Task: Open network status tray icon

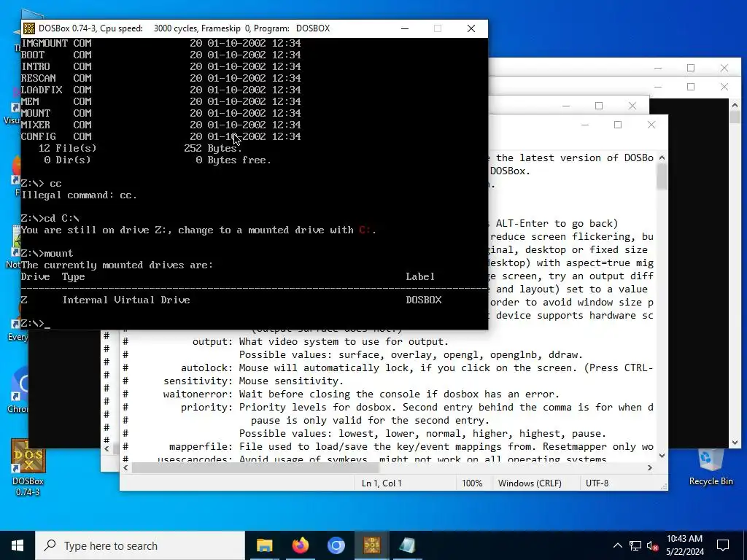Action: (635, 545)
